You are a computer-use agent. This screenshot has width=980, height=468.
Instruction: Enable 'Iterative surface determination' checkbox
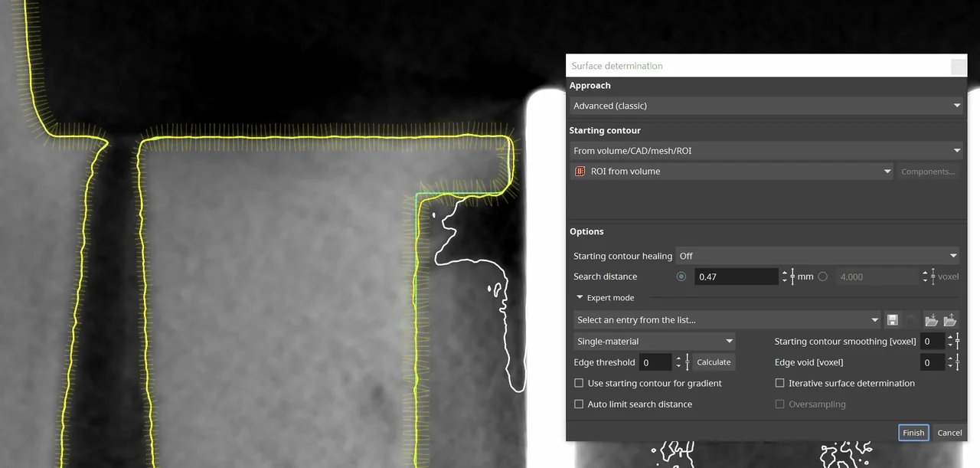(x=779, y=383)
